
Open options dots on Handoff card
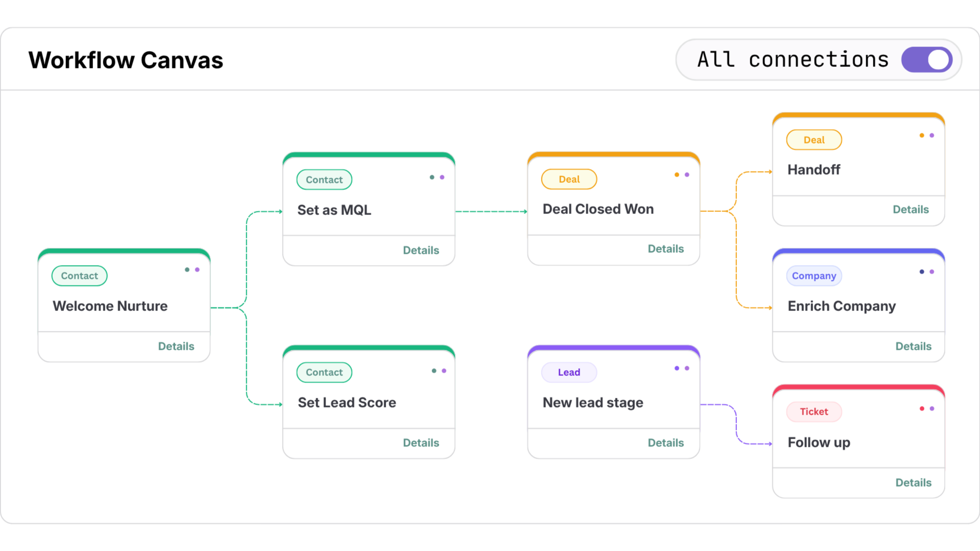[926, 135]
